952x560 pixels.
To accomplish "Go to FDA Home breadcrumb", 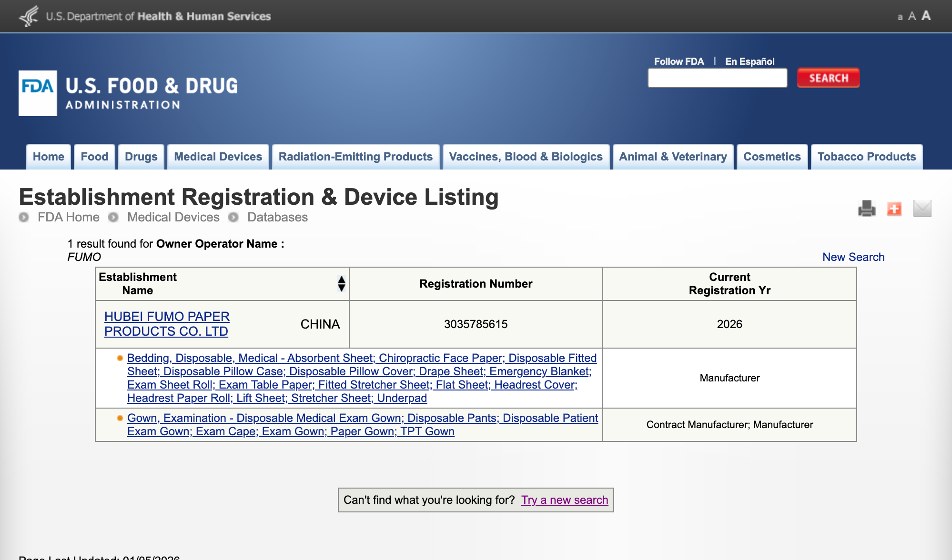I will (x=69, y=217).
